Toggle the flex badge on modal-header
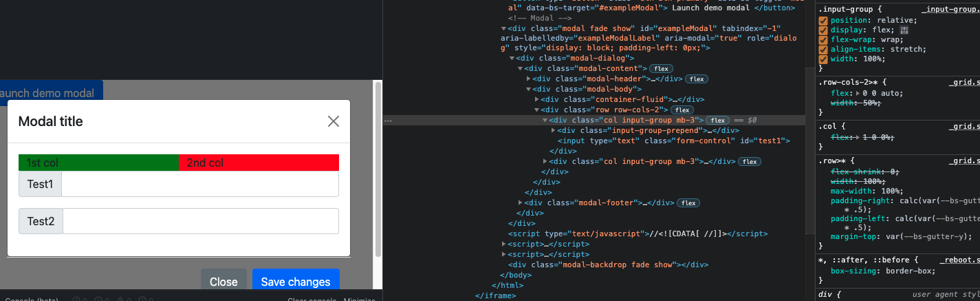 click(x=697, y=79)
